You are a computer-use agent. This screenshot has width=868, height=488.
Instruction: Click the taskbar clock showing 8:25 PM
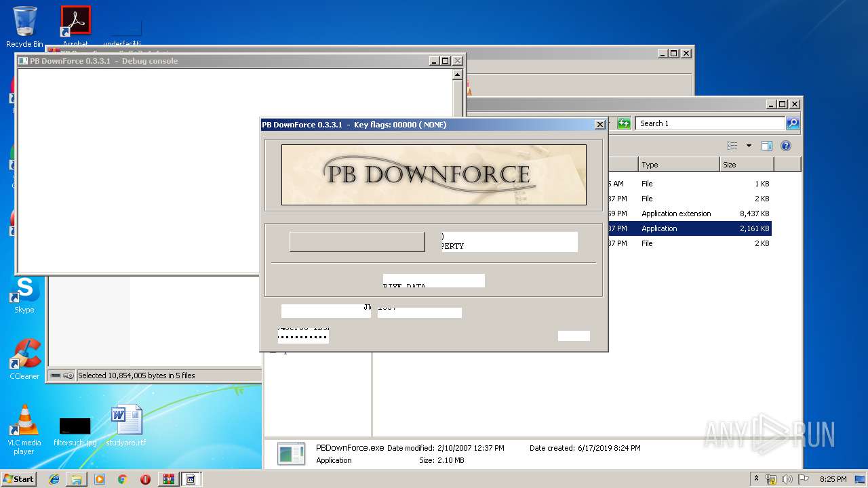(x=833, y=479)
